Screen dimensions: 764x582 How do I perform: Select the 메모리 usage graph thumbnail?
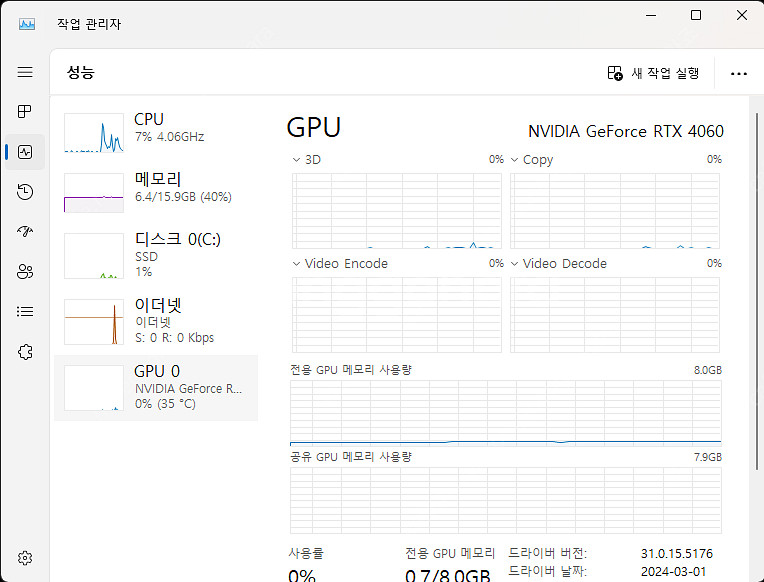(x=94, y=193)
